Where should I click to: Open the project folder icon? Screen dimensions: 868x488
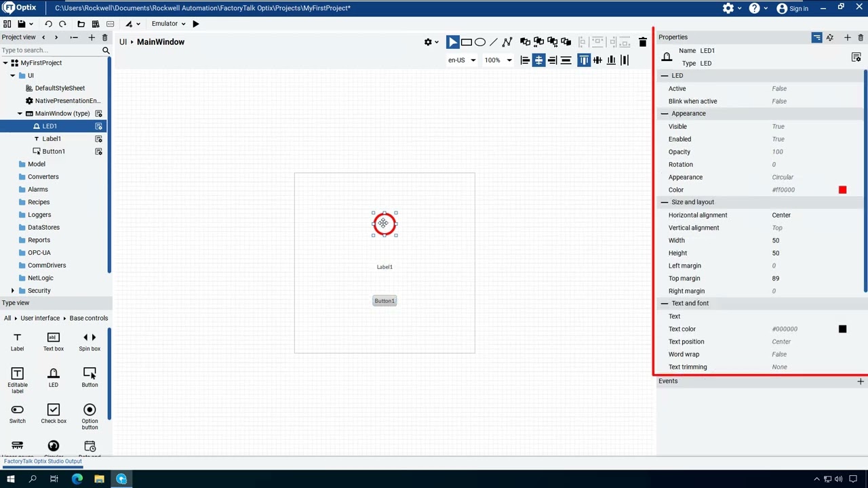(x=81, y=24)
